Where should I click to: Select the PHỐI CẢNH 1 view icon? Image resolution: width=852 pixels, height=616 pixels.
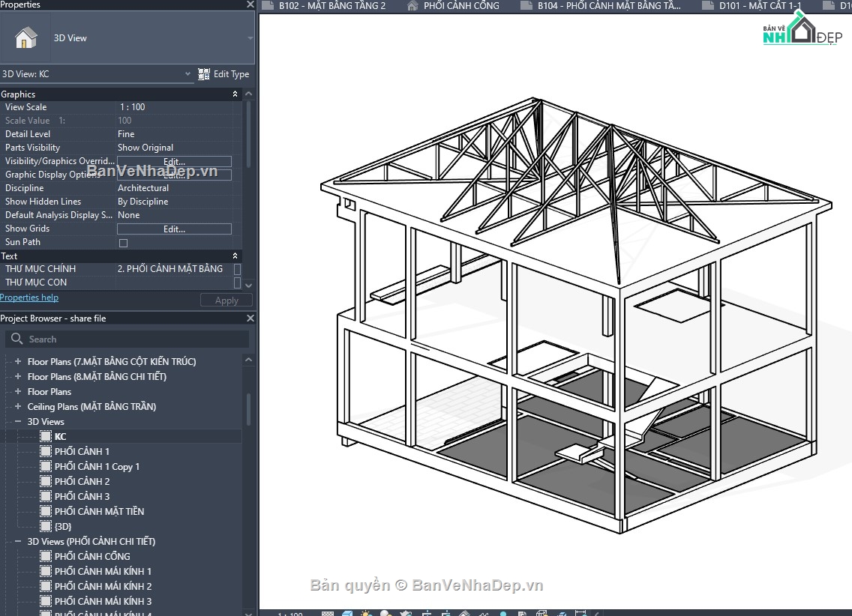[x=46, y=452]
